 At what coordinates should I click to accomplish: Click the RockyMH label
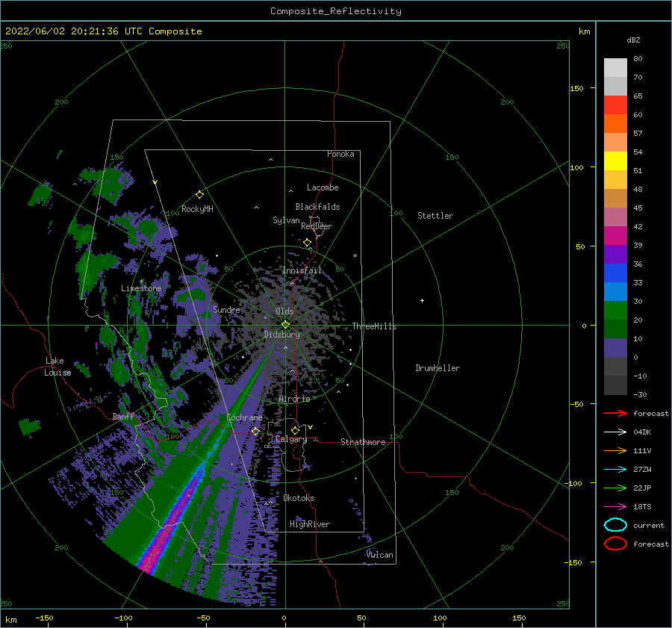(197, 209)
